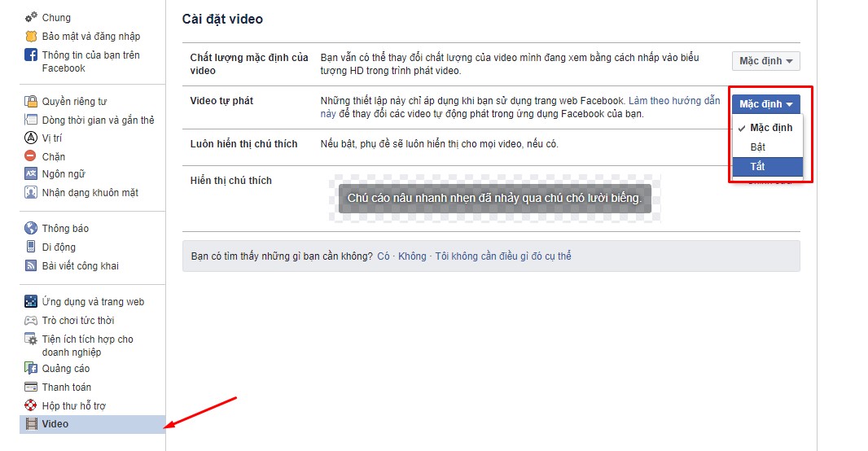This screenshot has height=451, width=868.
Task: Click the card icon for Thanh toán
Action: click(x=31, y=387)
